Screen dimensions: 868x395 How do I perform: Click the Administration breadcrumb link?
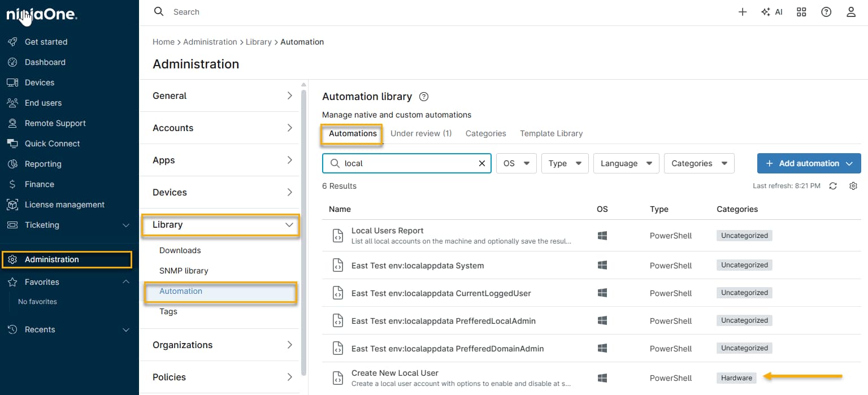[x=210, y=42]
